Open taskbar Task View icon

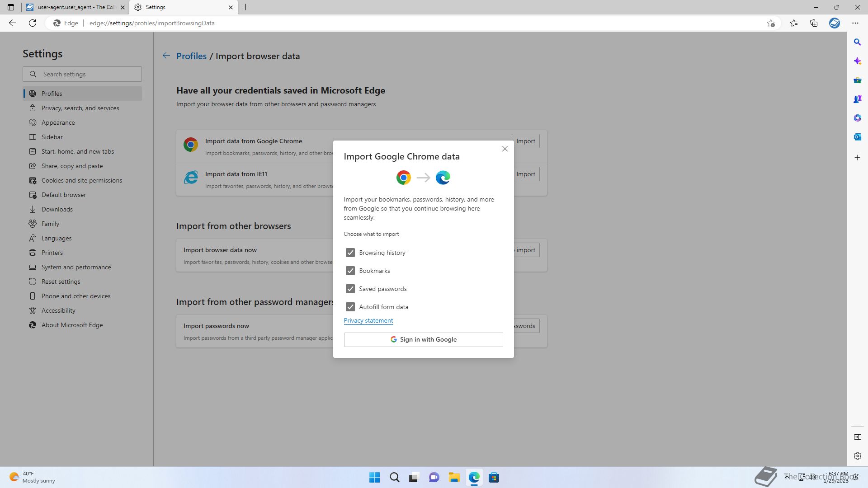coord(414,478)
